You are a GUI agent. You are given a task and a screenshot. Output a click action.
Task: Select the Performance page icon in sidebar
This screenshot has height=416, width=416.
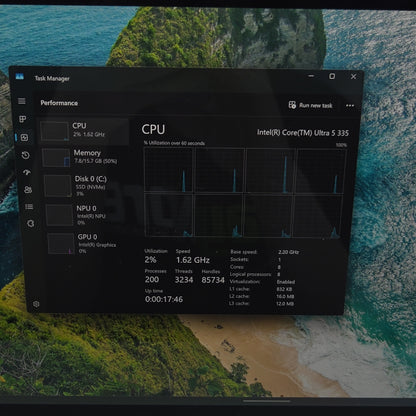pyautogui.click(x=24, y=137)
